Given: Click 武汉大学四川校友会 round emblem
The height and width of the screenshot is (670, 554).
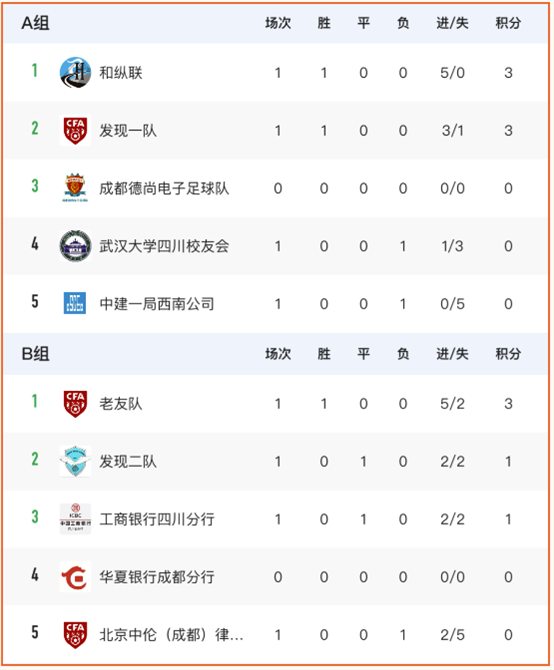Looking at the screenshot, I should [x=75, y=246].
